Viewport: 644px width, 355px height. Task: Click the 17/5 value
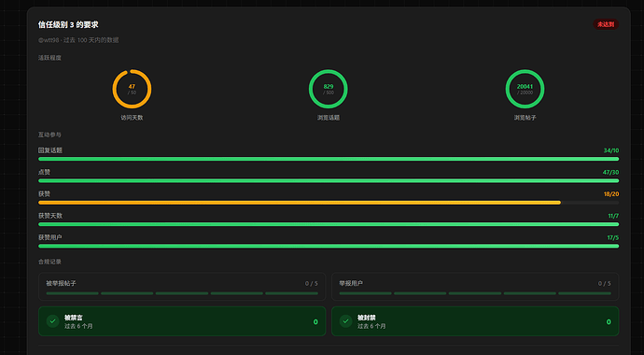click(613, 237)
